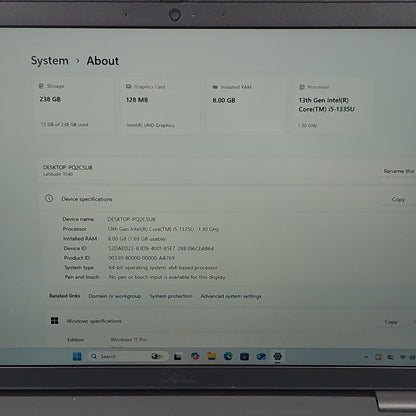Select Product ID '00330-80000-00000-AA769'
416x416 pixels.
click(142, 258)
